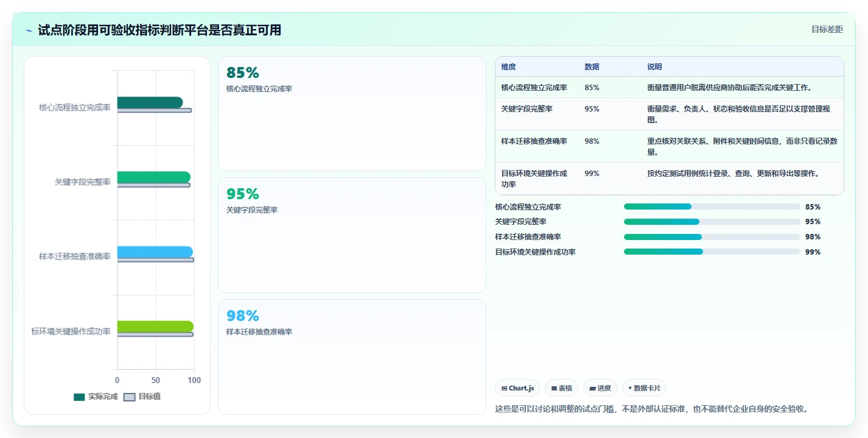Click the x-axis tick label 50
Screen dimensions: 868x438
point(156,380)
